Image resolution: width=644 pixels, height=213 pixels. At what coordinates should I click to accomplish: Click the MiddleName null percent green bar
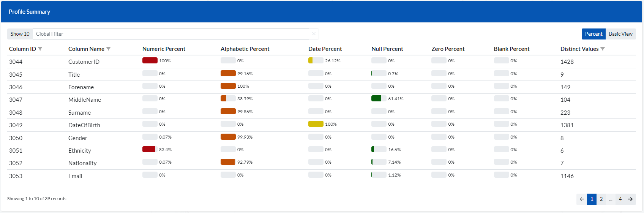376,99
